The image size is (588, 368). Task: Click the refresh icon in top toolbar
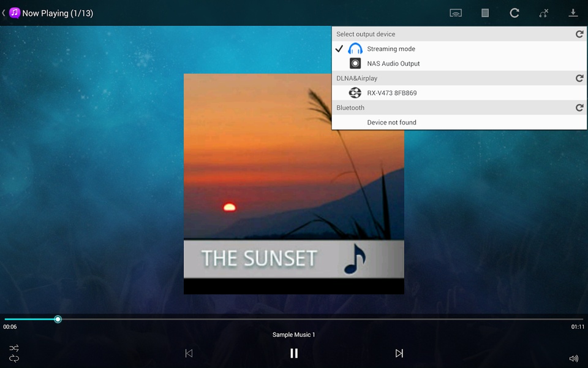pos(514,13)
